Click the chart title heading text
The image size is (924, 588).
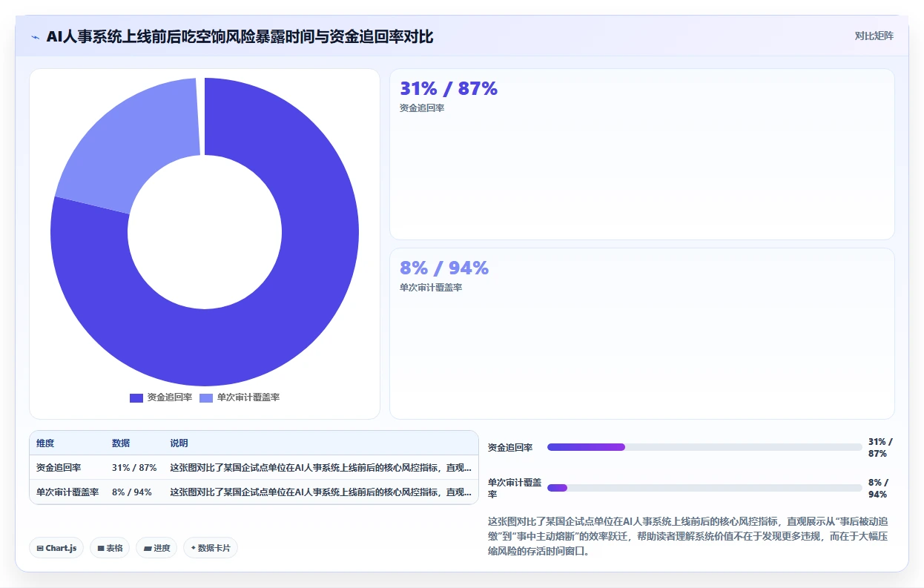coord(240,37)
